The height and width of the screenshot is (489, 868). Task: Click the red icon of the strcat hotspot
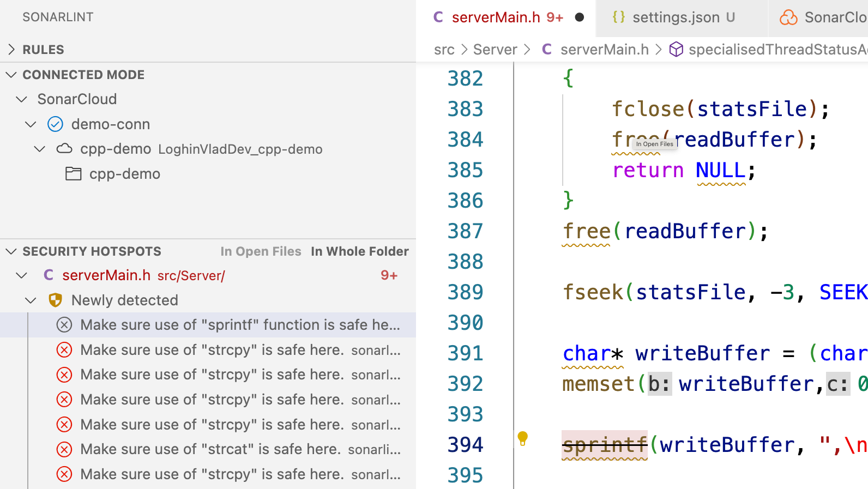click(x=64, y=449)
